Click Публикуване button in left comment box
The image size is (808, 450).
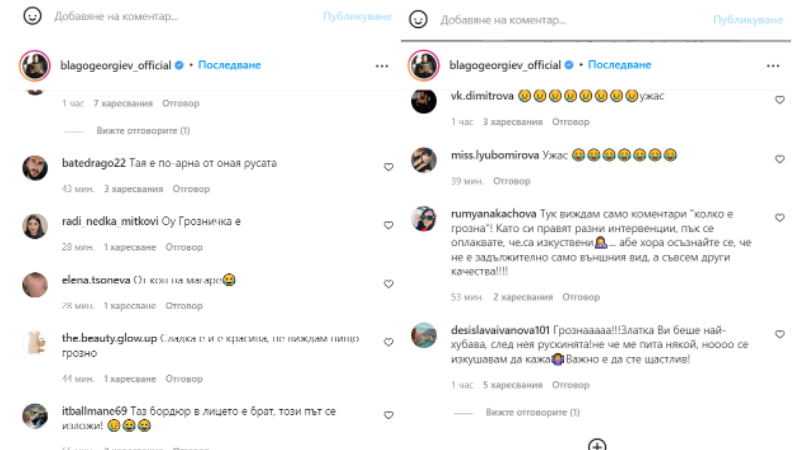tap(357, 16)
